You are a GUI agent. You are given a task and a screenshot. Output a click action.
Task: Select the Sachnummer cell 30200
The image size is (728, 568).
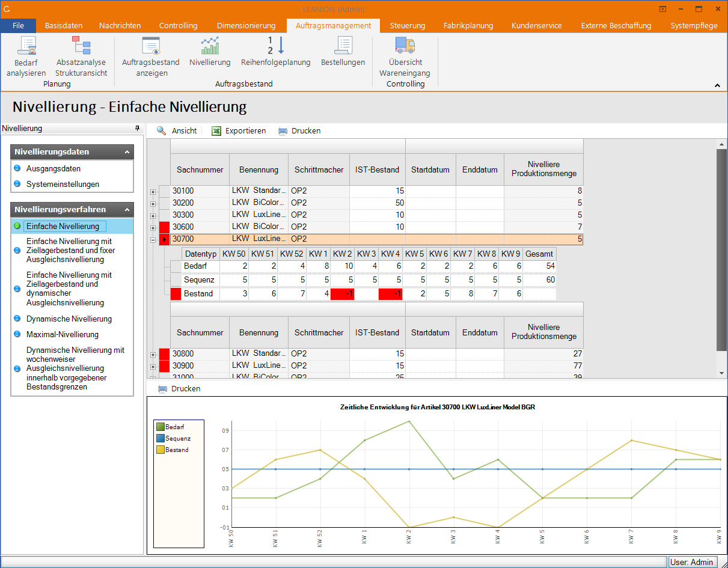(x=200, y=203)
